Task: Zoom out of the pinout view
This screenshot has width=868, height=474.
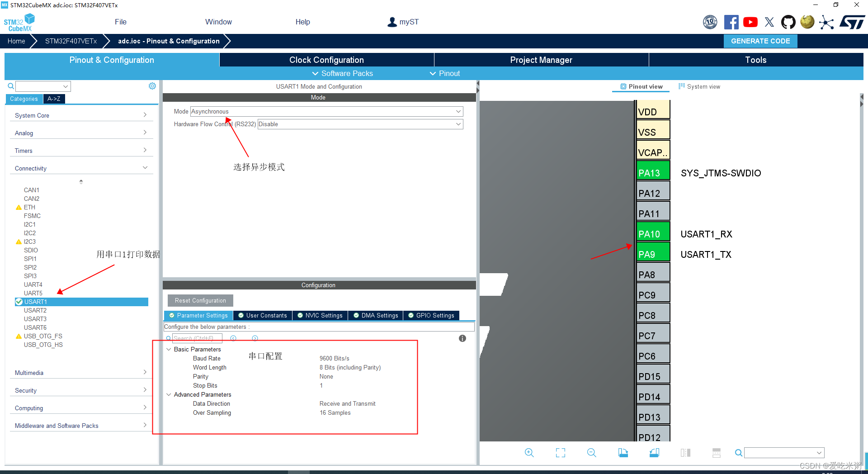Action: tap(592, 453)
